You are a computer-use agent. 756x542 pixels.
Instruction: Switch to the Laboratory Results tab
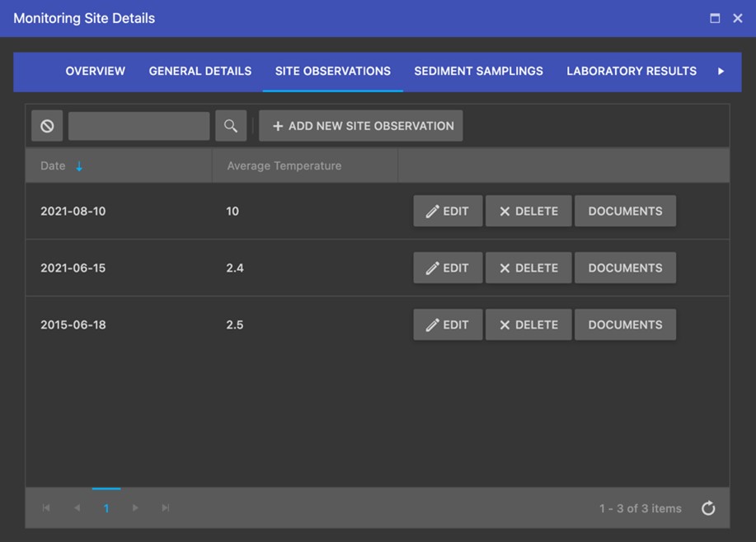[x=632, y=72]
